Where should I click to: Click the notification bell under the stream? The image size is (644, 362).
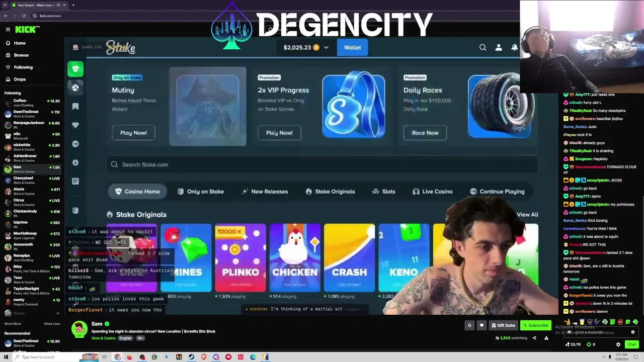469,325
